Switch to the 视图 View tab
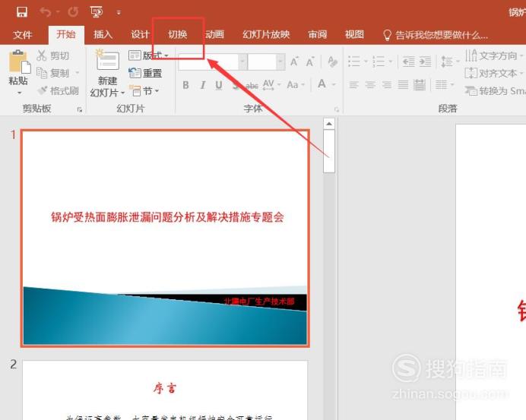Viewport: 526px width, 420px height. (x=354, y=34)
